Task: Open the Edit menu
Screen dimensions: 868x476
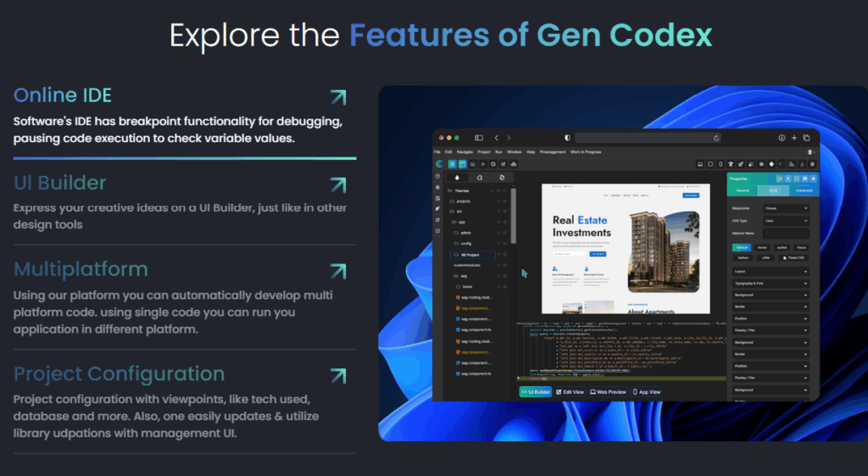Action: coord(448,152)
